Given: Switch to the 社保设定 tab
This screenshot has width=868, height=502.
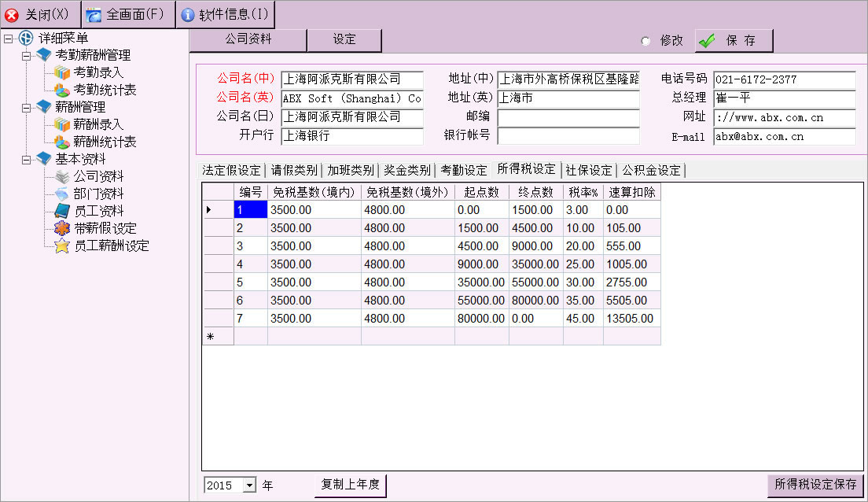Looking at the screenshot, I should 588,170.
